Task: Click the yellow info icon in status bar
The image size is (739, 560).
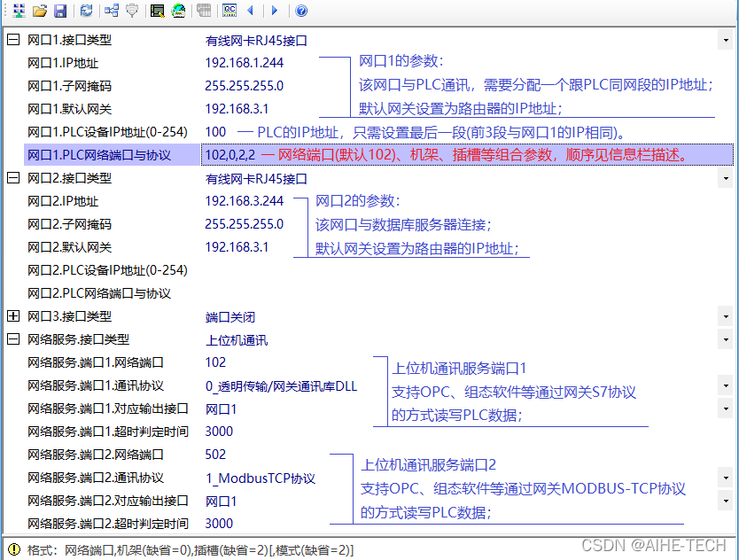Action: click(x=14, y=549)
